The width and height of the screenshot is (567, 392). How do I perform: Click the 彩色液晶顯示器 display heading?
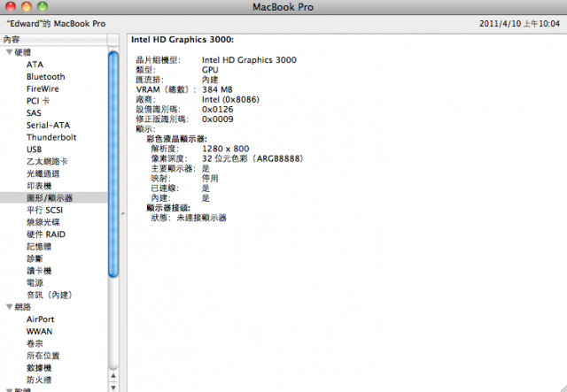coord(176,139)
